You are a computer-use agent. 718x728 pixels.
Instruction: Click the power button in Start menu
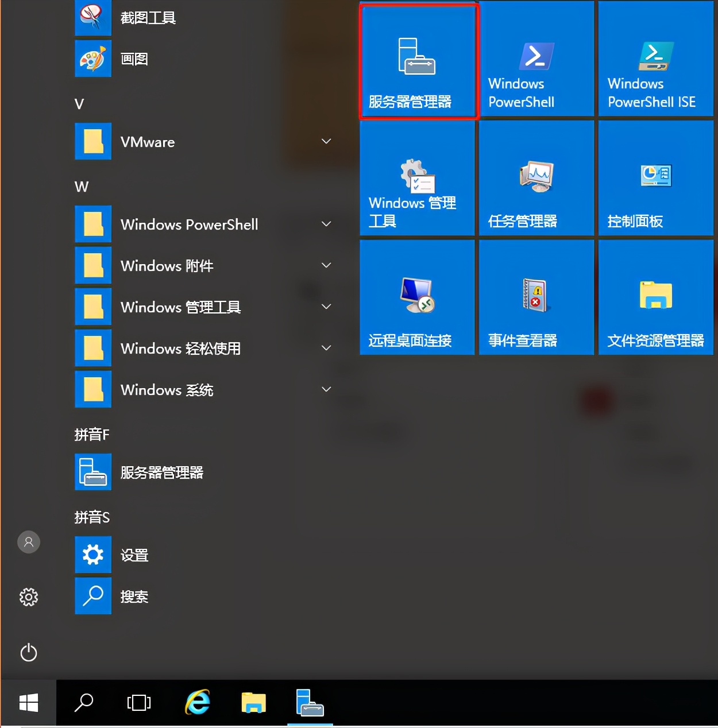[29, 653]
